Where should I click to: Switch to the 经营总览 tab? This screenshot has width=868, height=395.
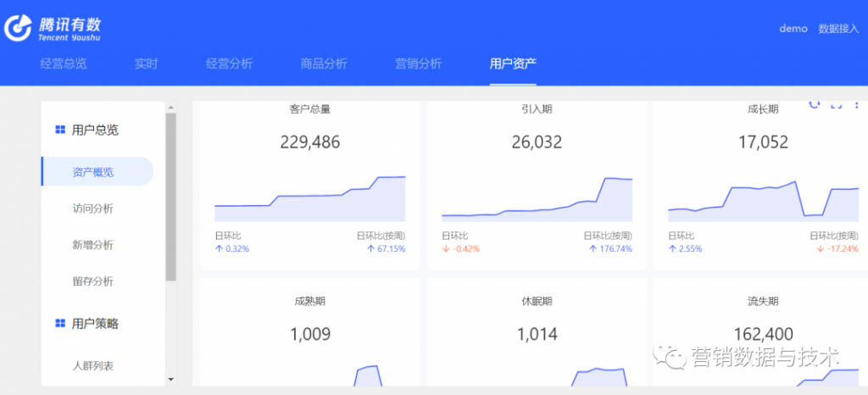(x=64, y=64)
